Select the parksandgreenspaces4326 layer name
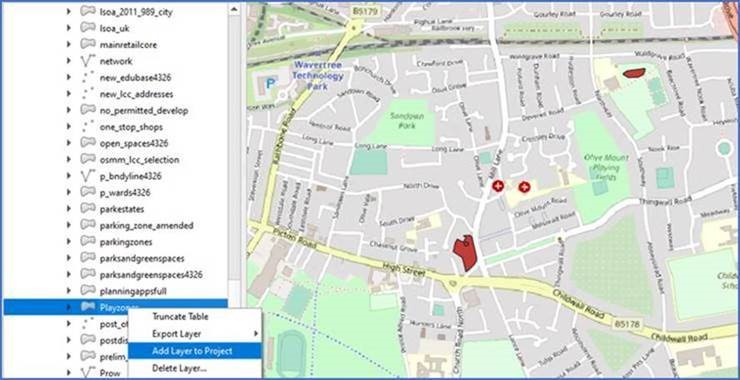 151,274
